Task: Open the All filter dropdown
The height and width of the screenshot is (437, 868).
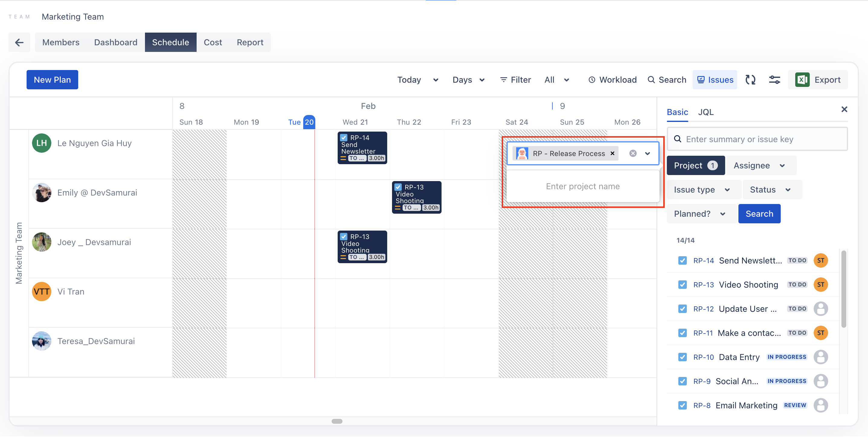Action: (x=557, y=80)
